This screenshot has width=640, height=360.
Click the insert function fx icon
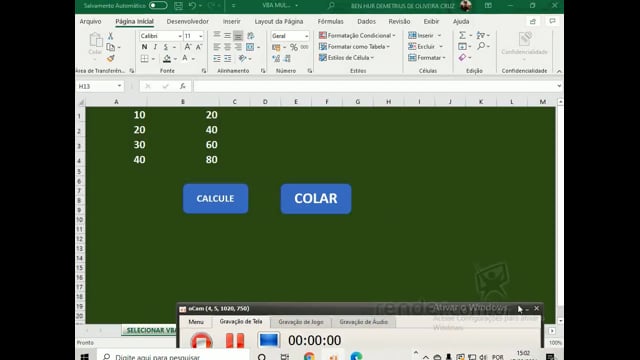point(182,86)
